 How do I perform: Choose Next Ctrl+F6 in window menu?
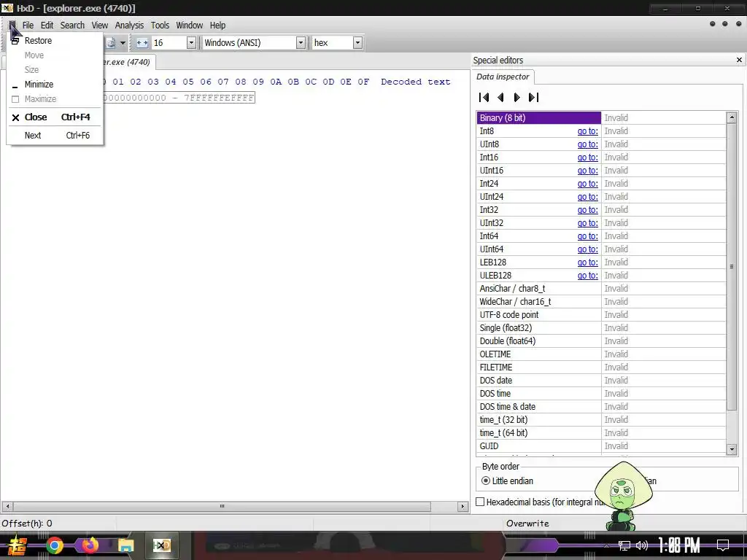[55, 135]
